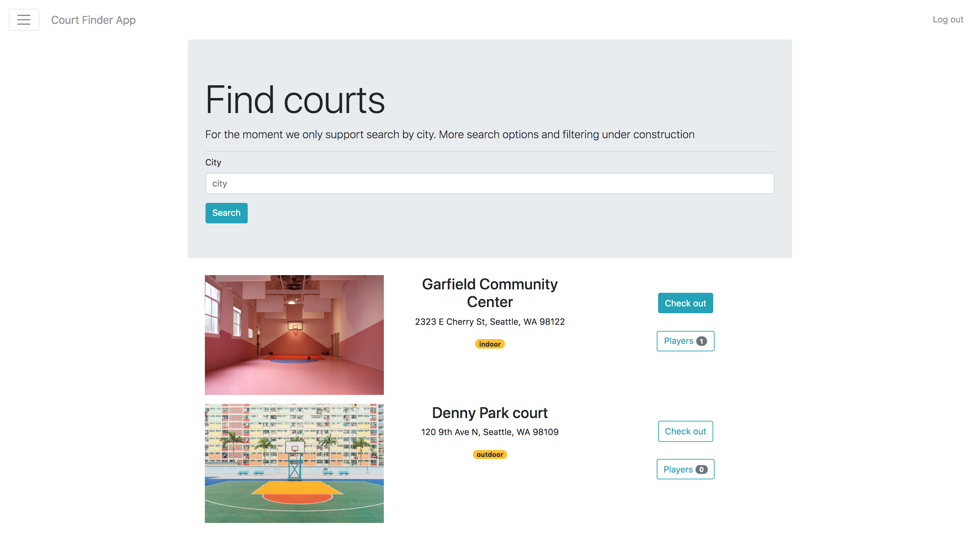Click the address 120 9th Ave N
Screen dimensions: 980x542
point(490,432)
